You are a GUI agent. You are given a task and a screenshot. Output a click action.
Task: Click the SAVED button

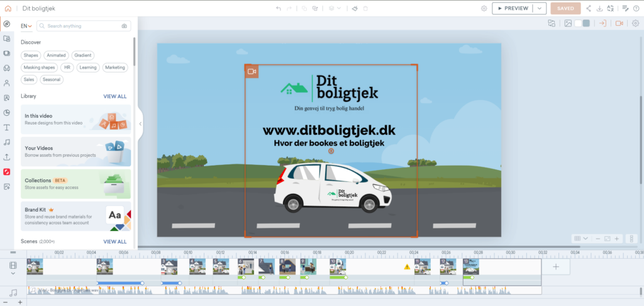pos(565,8)
